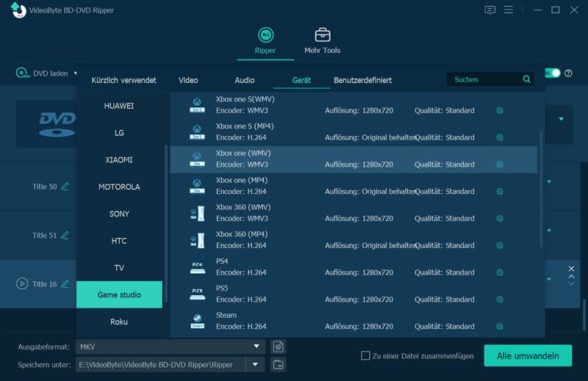Open the Video format tab
The image size is (588, 381).
click(188, 80)
